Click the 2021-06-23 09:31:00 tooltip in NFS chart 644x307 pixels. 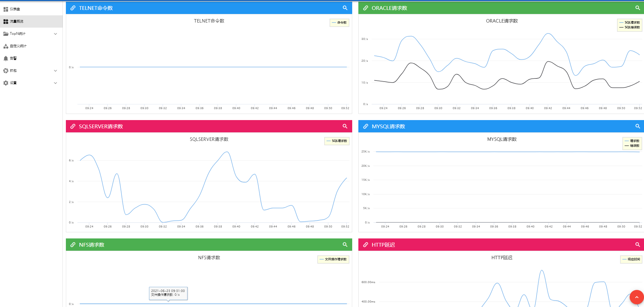(168, 293)
